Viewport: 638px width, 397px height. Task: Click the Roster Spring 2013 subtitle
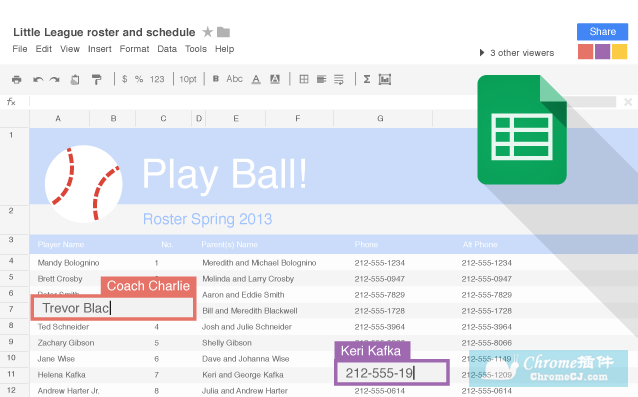point(208,219)
